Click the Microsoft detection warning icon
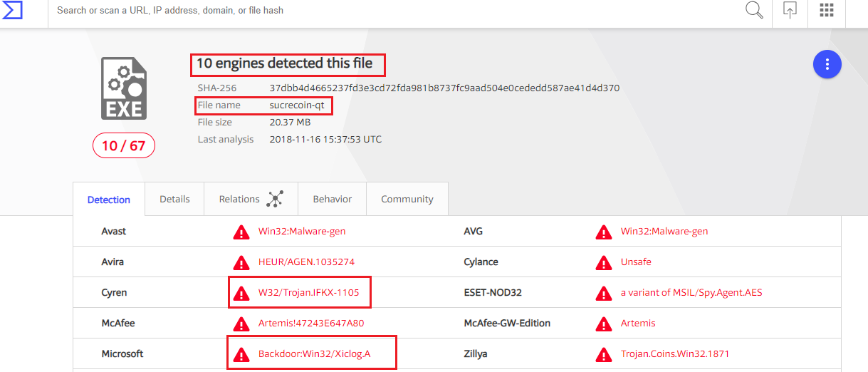 point(241,354)
